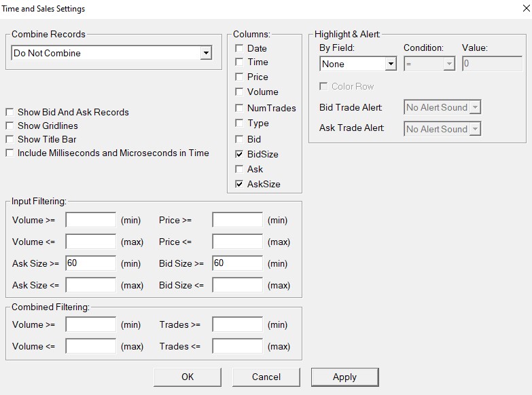
Task: Confirm settings with OK button
Action: click(188, 377)
